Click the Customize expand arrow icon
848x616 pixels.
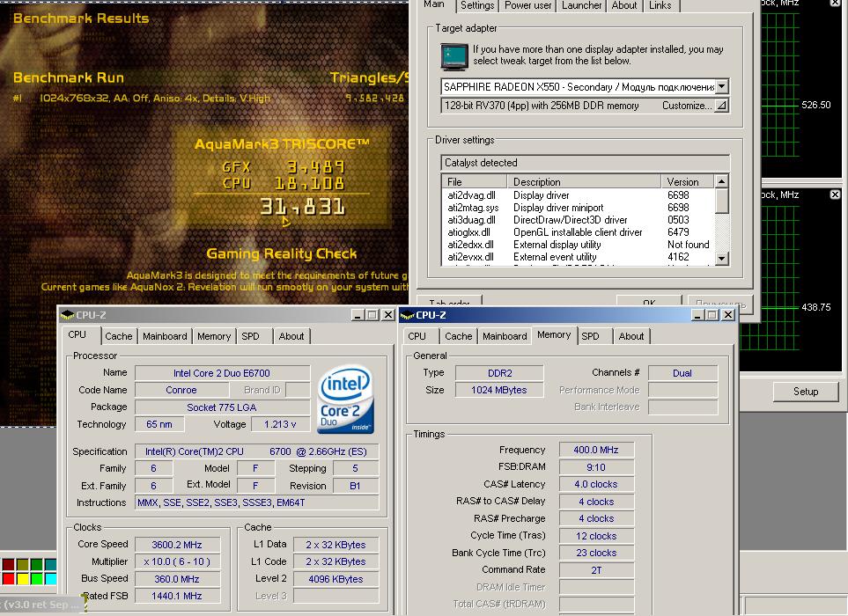[x=721, y=106]
